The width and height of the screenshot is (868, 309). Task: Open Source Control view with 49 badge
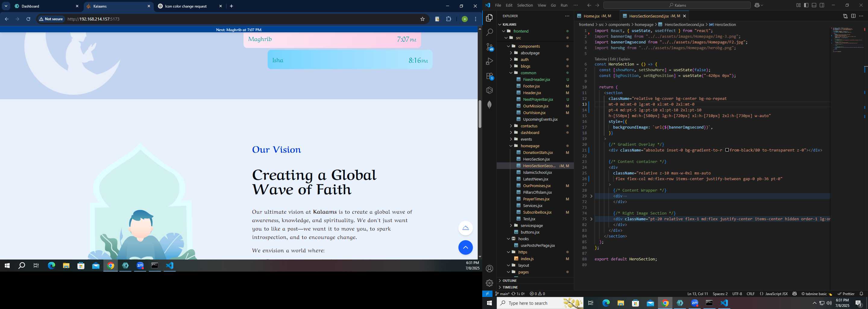489,47
